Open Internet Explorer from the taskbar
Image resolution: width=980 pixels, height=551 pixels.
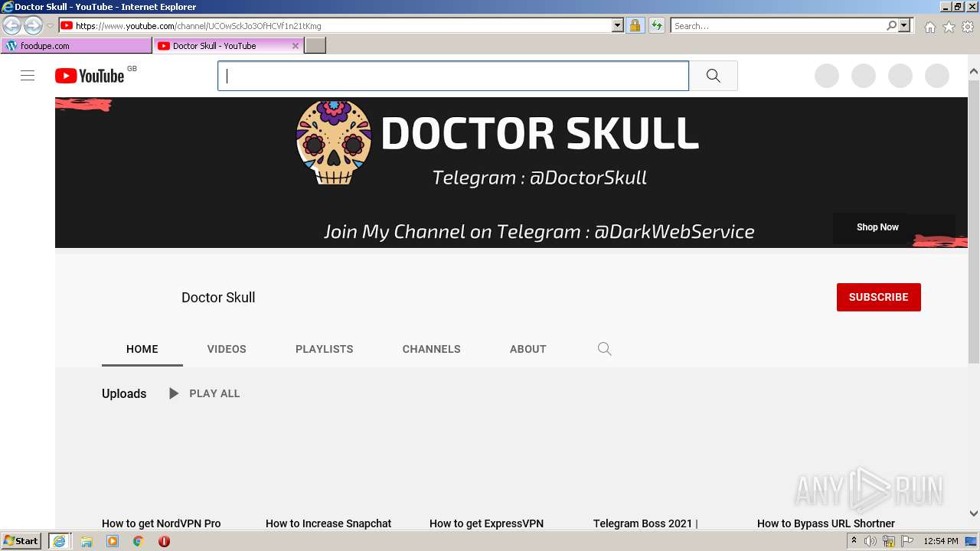tap(59, 541)
